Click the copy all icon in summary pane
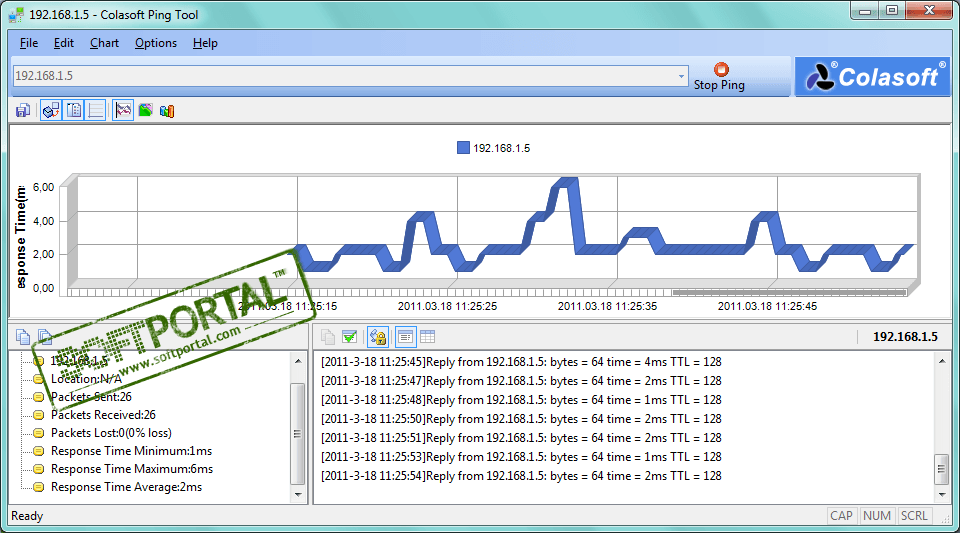This screenshot has height=533, width=960. click(45, 337)
